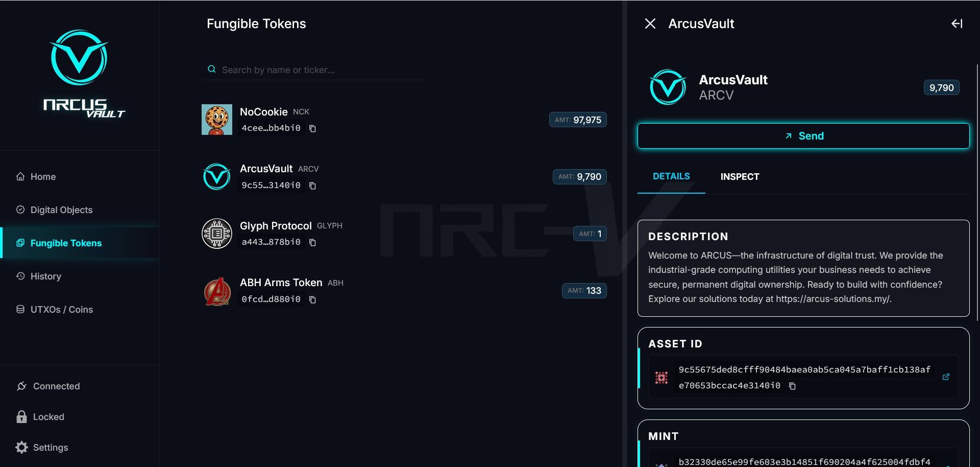The width and height of the screenshot is (980, 467).
Task: Select the DETAILS tab
Action: pos(671,176)
